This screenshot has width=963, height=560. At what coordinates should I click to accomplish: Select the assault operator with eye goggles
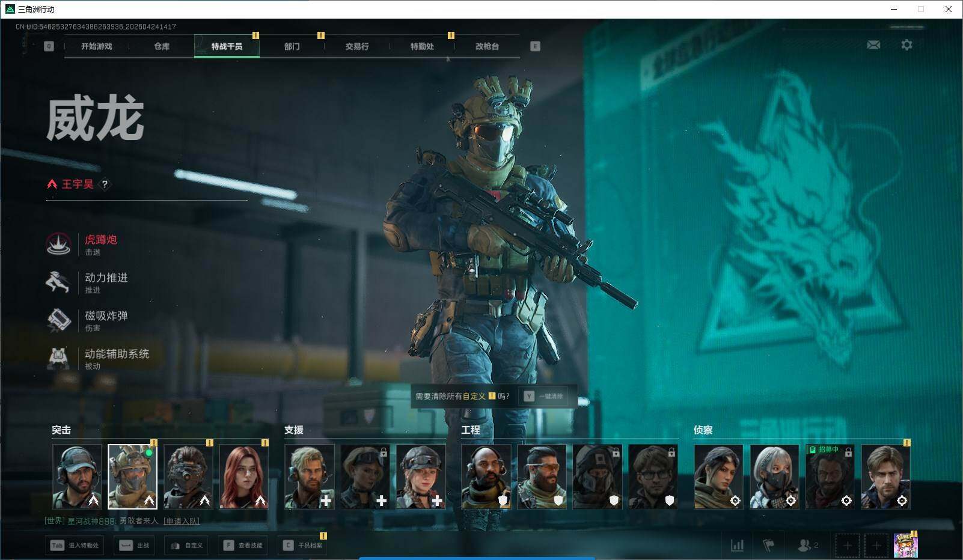pos(188,476)
